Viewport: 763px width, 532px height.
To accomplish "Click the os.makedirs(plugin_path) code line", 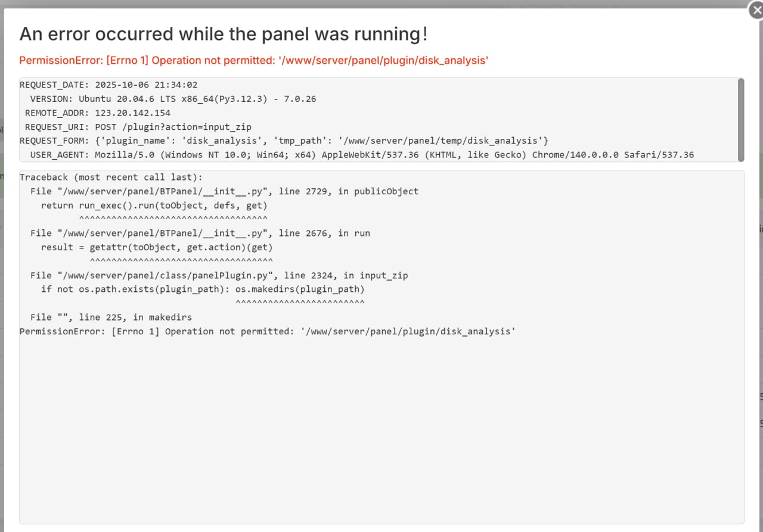I will (203, 290).
